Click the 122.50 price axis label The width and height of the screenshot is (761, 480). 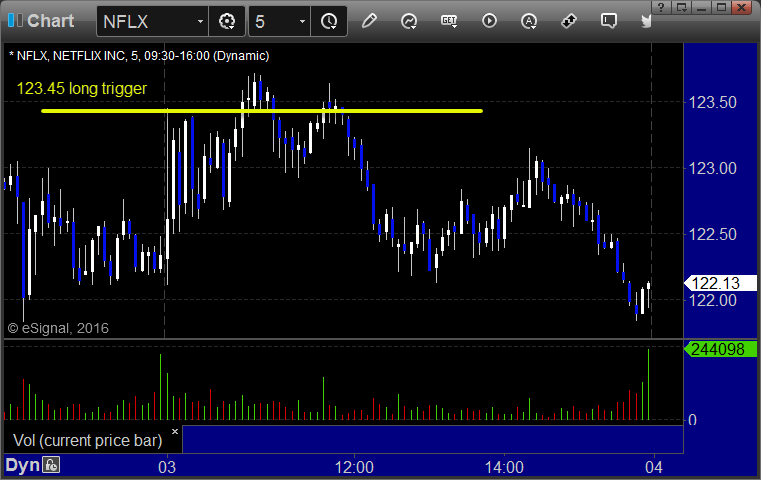coord(712,234)
